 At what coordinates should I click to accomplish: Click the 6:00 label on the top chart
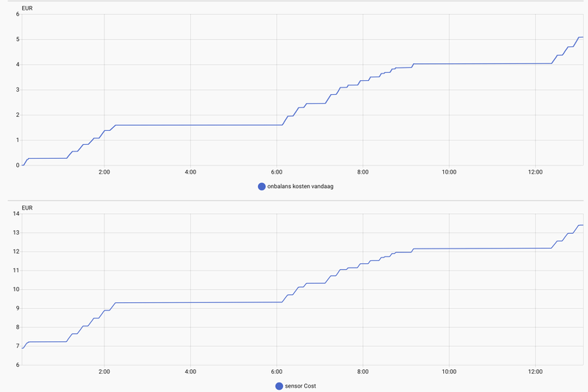tap(277, 172)
